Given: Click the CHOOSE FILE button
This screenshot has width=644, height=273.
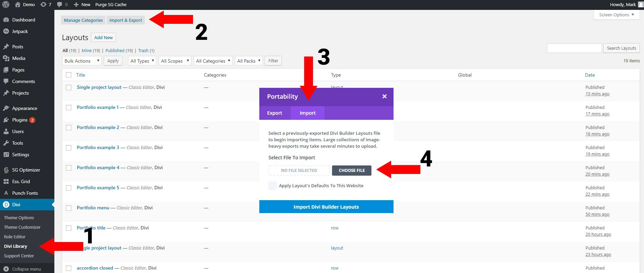Looking at the screenshot, I should [x=352, y=170].
